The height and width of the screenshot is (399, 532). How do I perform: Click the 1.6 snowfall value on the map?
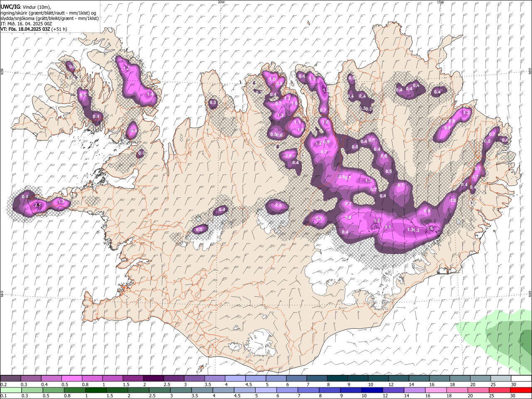coord(430,229)
